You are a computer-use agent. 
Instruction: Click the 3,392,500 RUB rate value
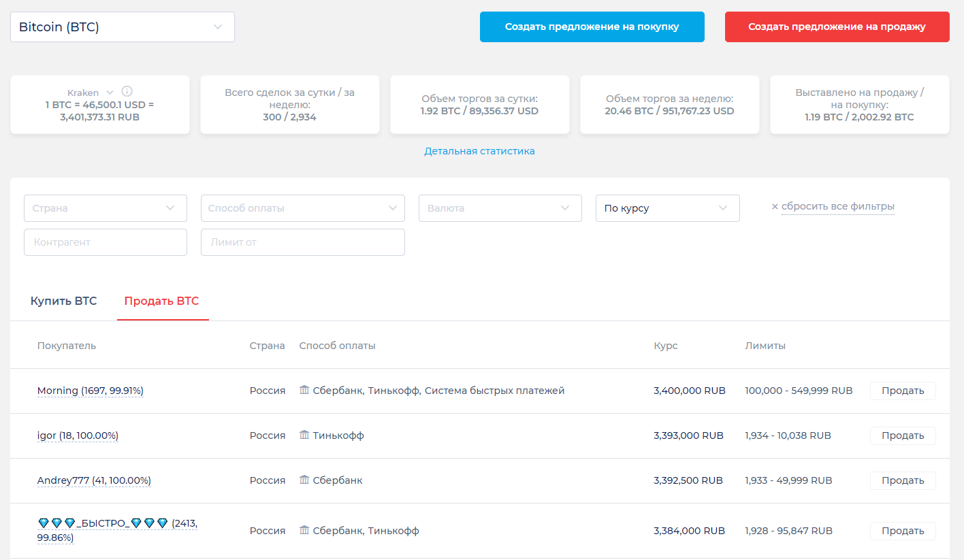(688, 480)
